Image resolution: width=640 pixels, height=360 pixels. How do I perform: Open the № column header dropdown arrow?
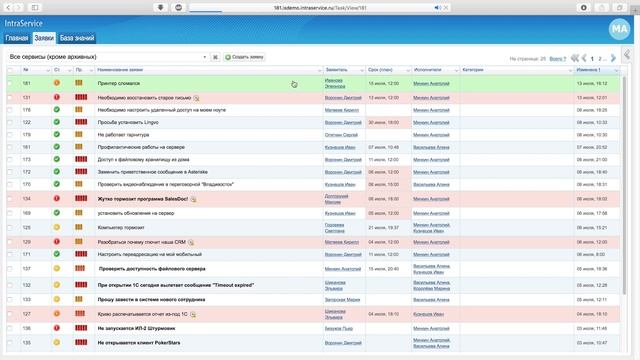click(x=48, y=71)
